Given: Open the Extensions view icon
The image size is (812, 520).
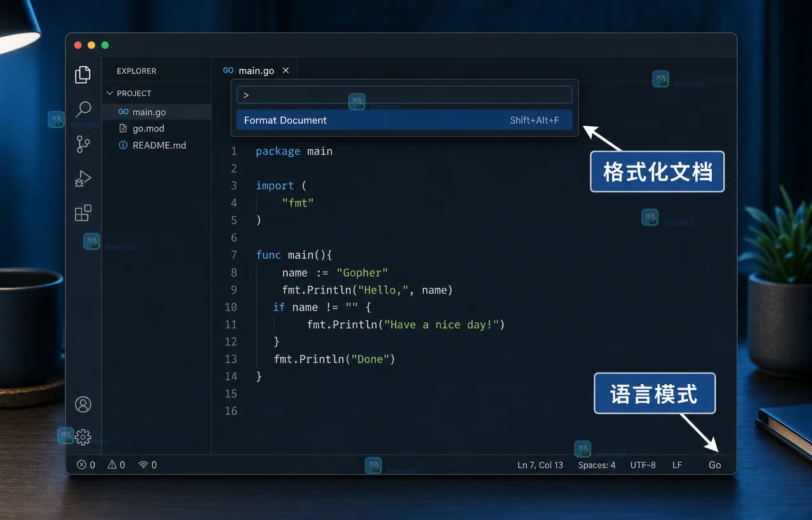Looking at the screenshot, I should [83, 213].
